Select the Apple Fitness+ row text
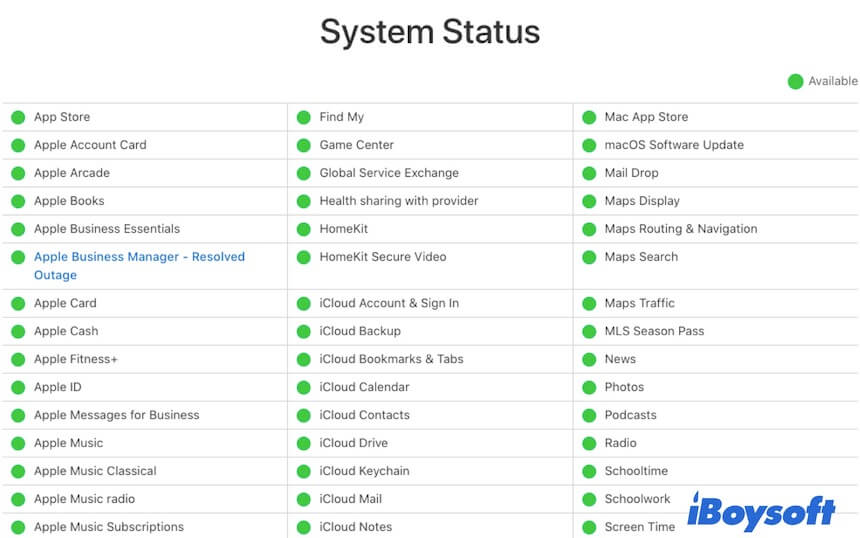860x538 pixels. (x=76, y=359)
